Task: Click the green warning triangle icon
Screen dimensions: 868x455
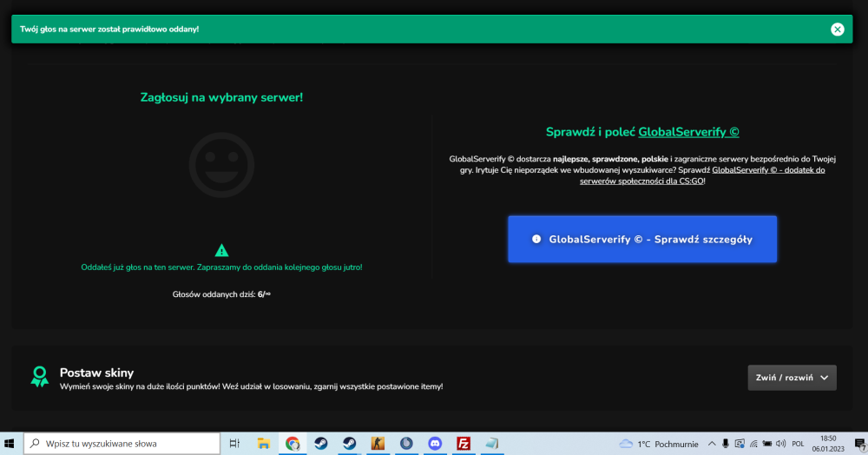Action: (x=221, y=250)
